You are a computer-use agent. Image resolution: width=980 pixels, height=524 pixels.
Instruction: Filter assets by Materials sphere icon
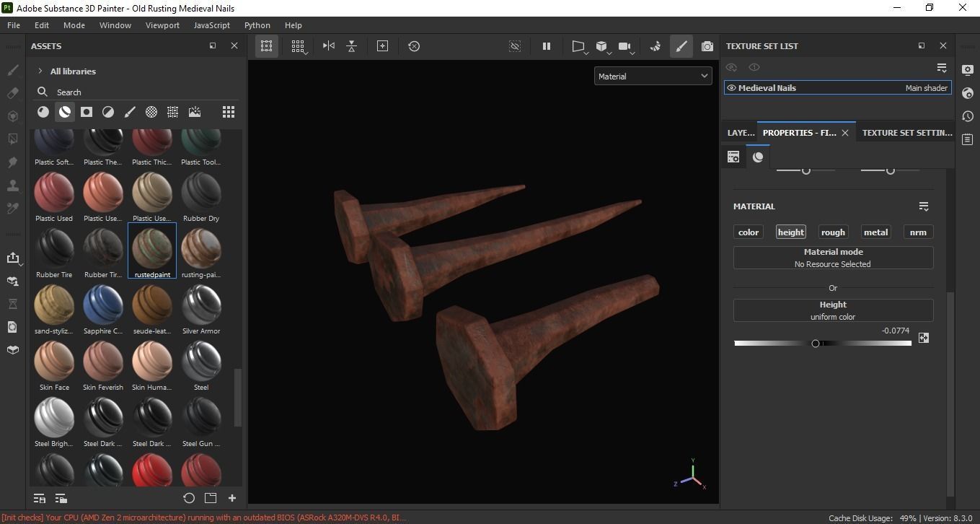[43, 112]
